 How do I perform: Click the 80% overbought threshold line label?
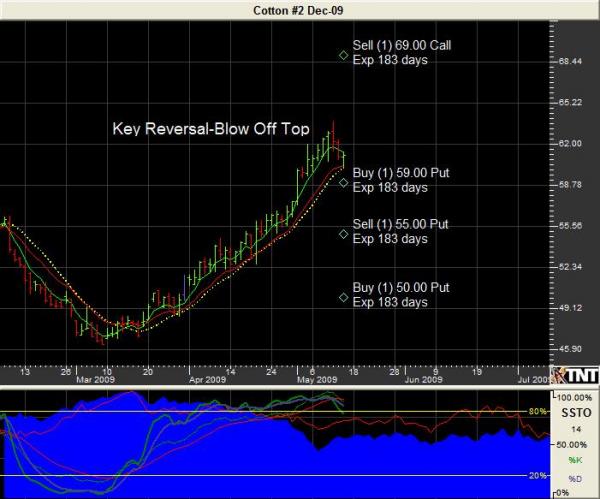pos(538,411)
